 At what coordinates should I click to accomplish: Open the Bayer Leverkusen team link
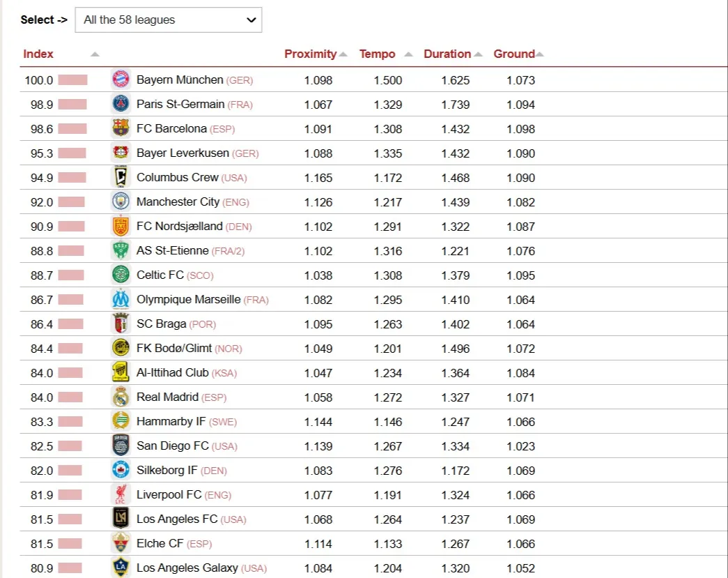click(183, 153)
